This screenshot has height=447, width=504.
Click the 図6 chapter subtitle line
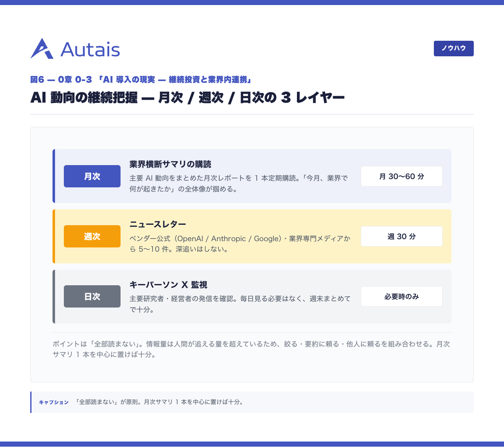(x=141, y=79)
